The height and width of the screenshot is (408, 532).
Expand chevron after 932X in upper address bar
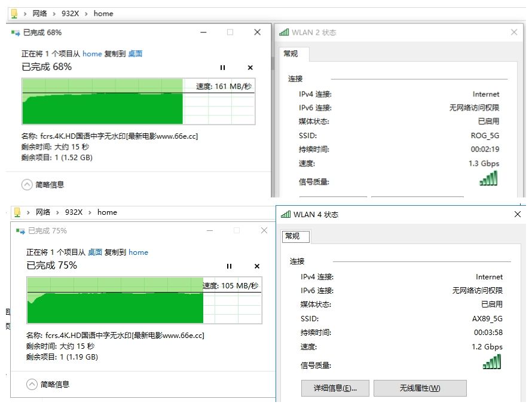click(86, 14)
